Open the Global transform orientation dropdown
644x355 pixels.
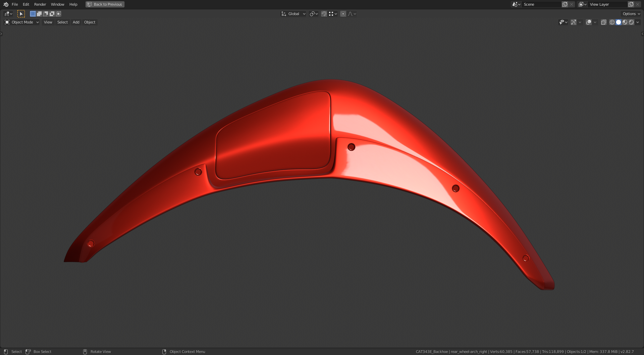[293, 14]
